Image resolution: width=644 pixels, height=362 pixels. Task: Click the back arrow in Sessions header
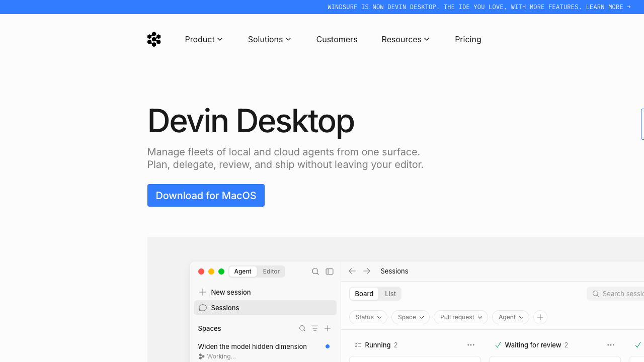352,271
